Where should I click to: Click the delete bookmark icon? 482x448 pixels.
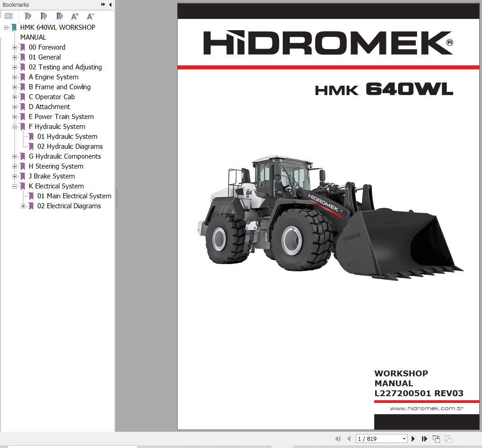tap(28, 16)
